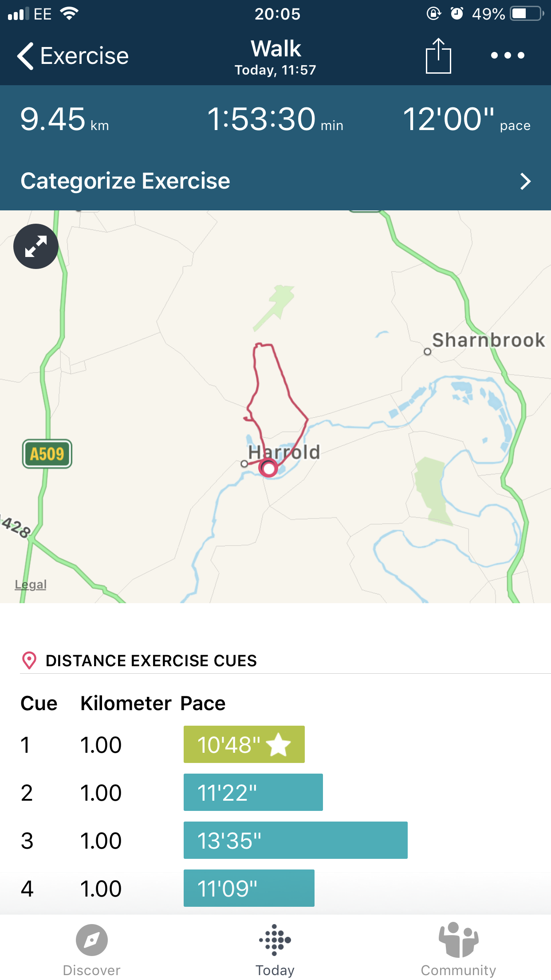Tap the Today dots logo icon
The image size is (551, 980).
pos(275,940)
